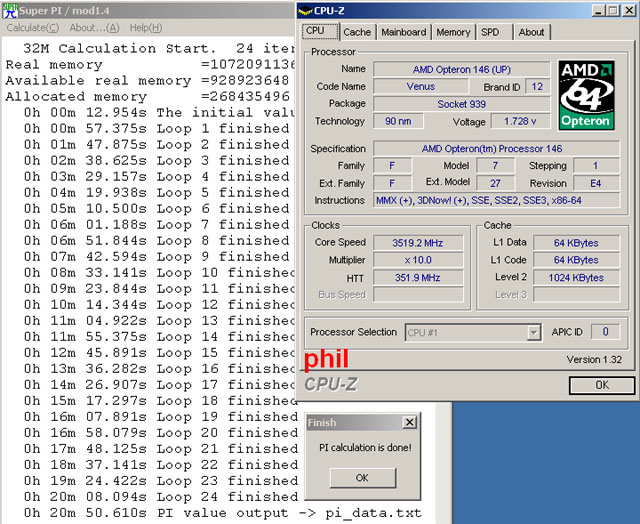Click the APIC ID value 0
This screenshot has height=524, width=640.
(x=606, y=332)
